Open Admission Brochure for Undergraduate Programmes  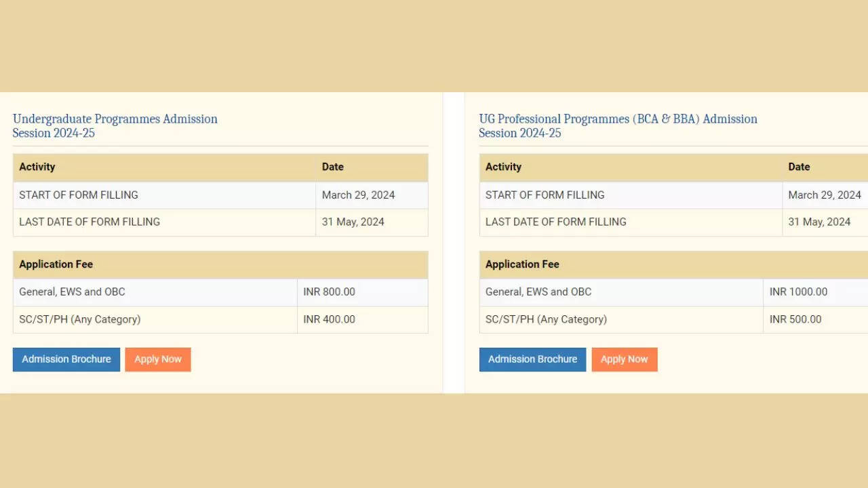[x=66, y=359]
